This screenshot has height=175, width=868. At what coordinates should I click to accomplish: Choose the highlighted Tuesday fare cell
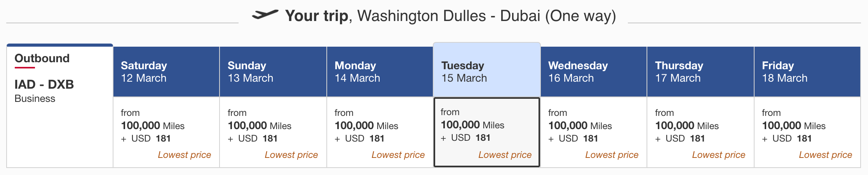coord(487,132)
